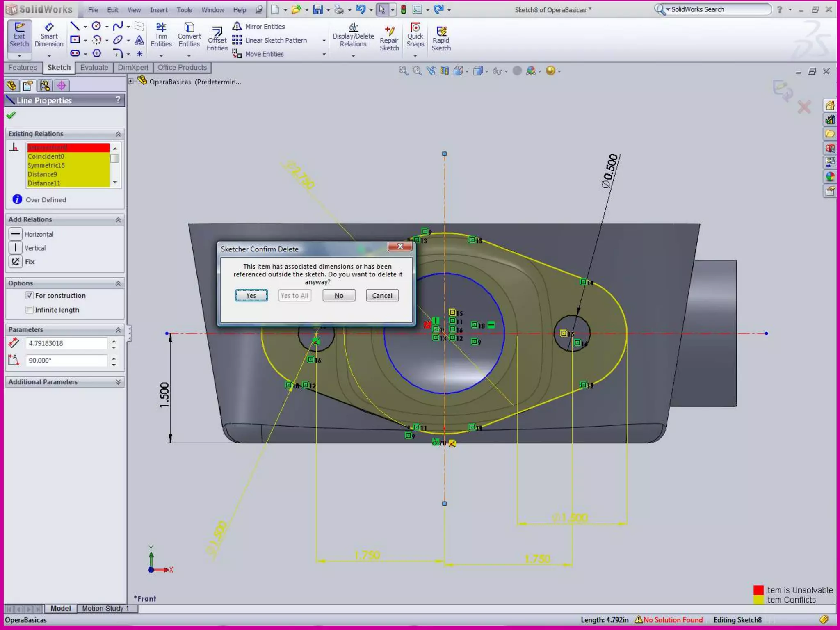
Task: Switch to the Evaluate tab
Action: (94, 68)
